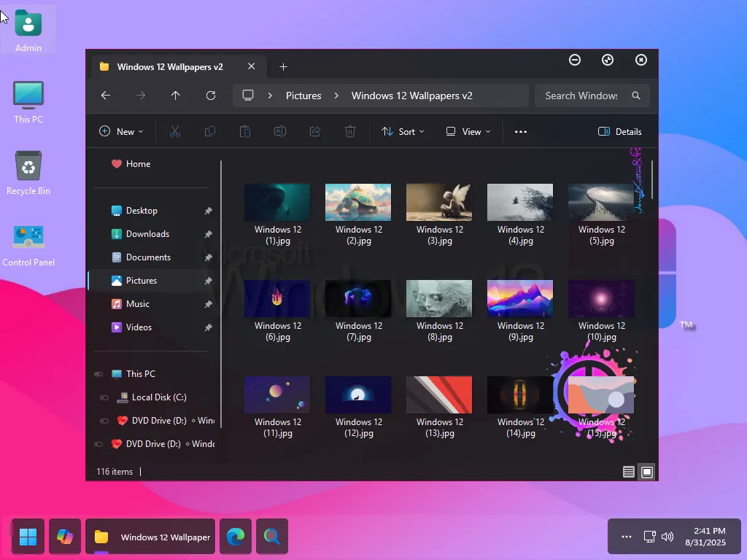Click the PC monitor icon in address bar
Viewport: 747px width, 560px height.
tap(248, 96)
